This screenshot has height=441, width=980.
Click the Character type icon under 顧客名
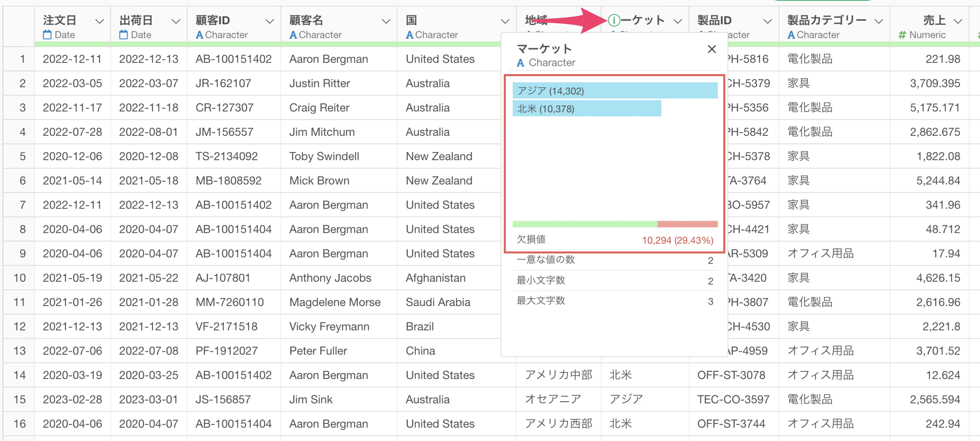click(x=293, y=35)
